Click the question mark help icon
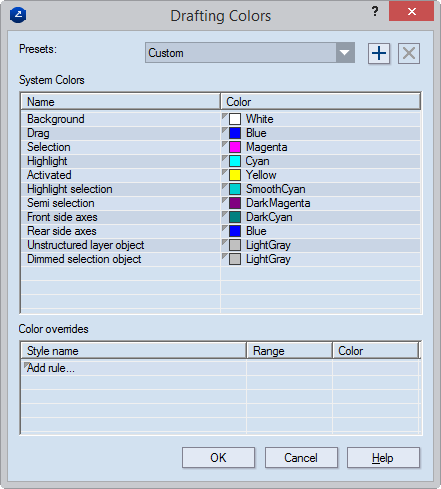Image resolution: width=441 pixels, height=489 pixels. click(375, 12)
